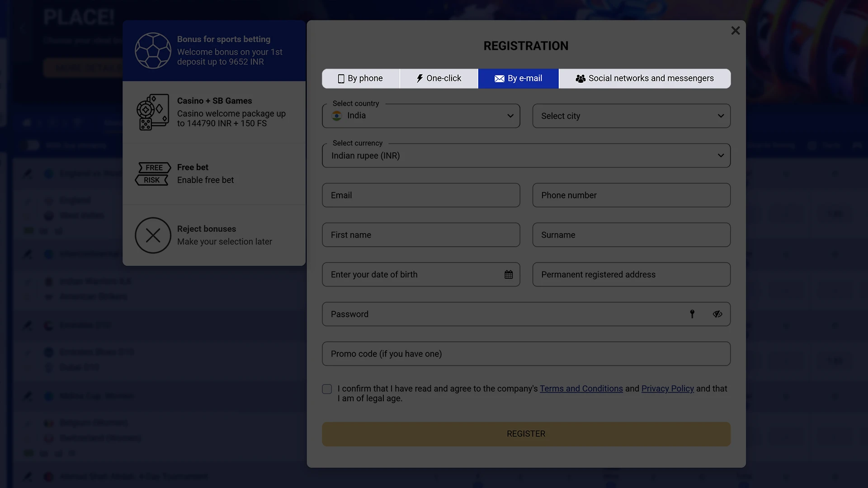Click the key icon to generate a password
The width and height of the screenshot is (868, 488).
click(692, 314)
